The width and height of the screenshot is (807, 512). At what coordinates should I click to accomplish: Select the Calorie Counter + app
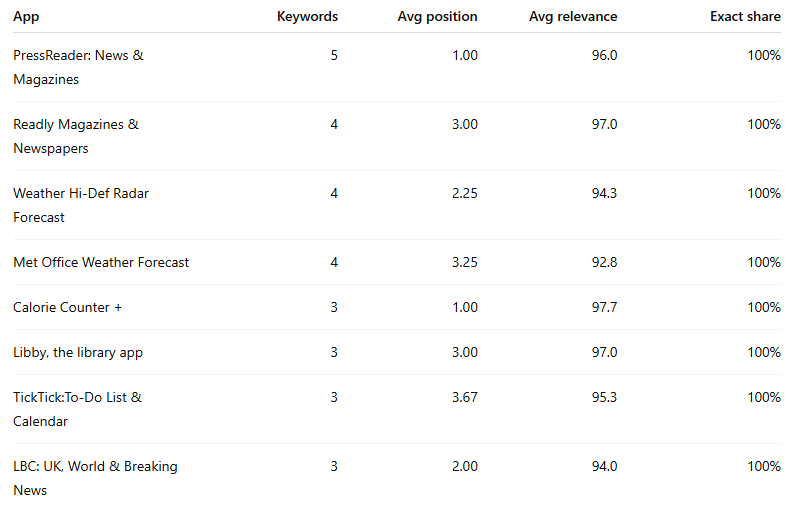pyautogui.click(x=67, y=307)
